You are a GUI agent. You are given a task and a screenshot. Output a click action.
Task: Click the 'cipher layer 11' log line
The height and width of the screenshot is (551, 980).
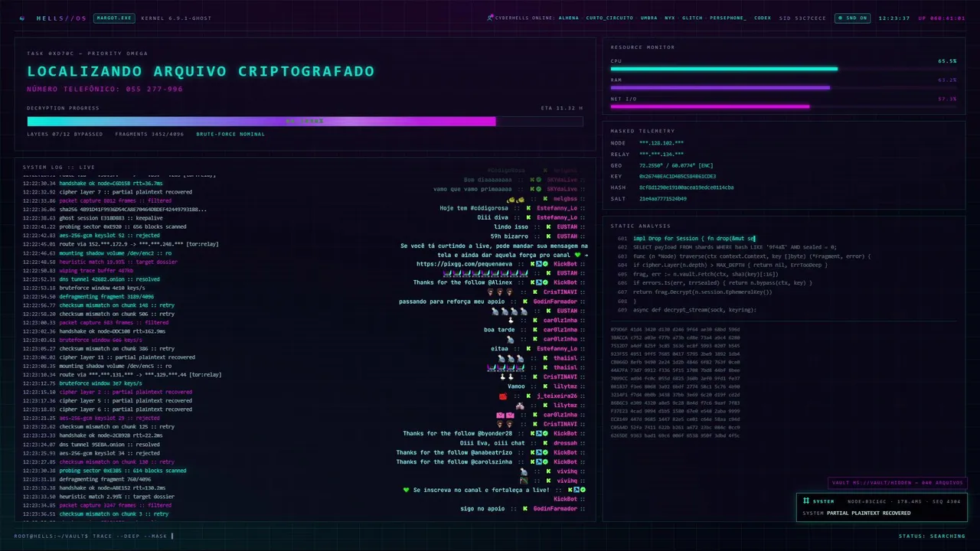click(x=109, y=357)
